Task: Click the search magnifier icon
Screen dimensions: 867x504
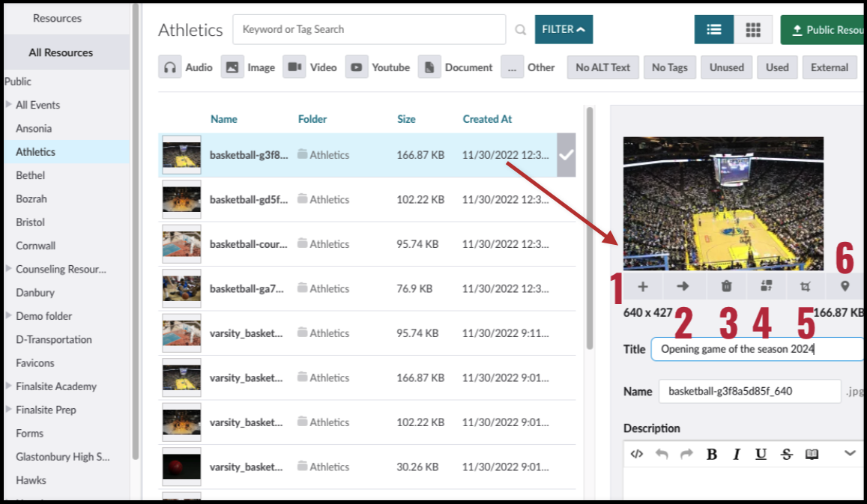Action: coord(520,30)
